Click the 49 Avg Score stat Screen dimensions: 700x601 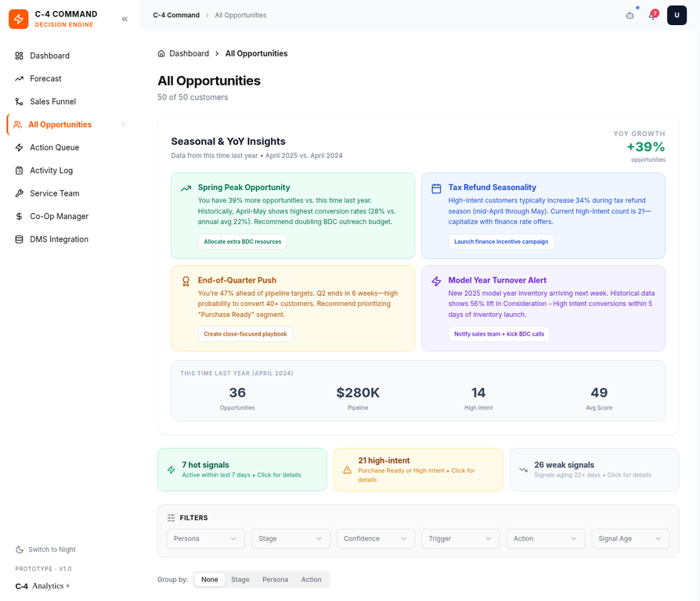coord(599,393)
